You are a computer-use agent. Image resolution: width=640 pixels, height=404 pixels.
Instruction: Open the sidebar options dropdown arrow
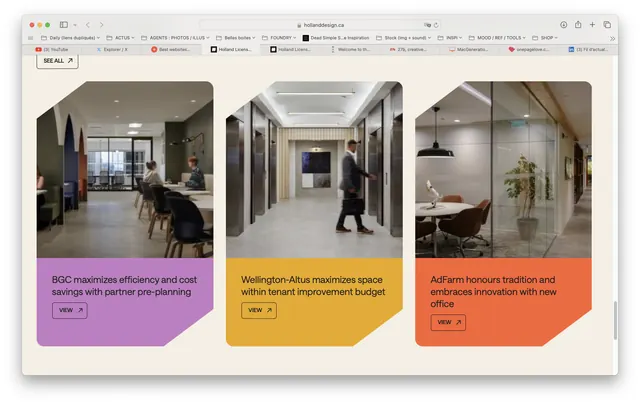tap(75, 25)
